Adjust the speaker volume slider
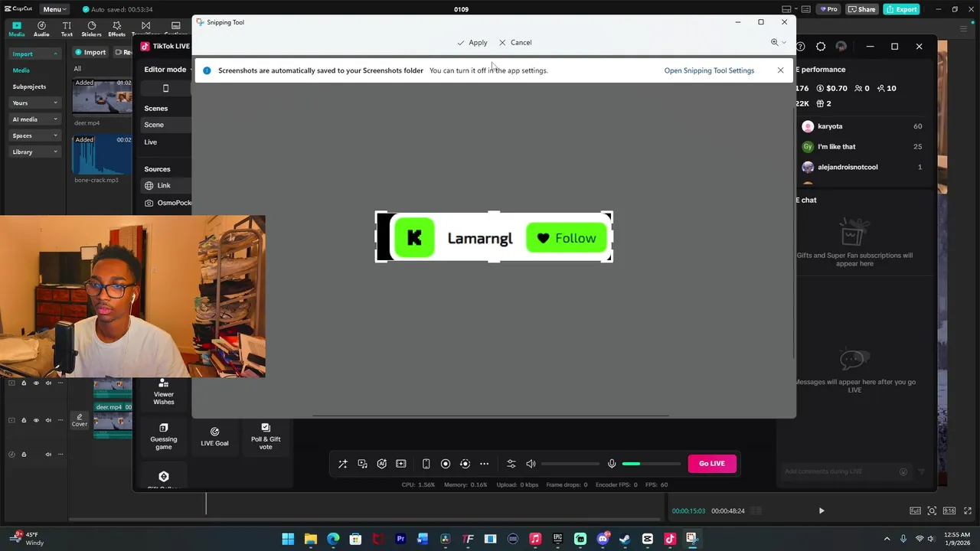This screenshot has height=551, width=980. pos(572,464)
